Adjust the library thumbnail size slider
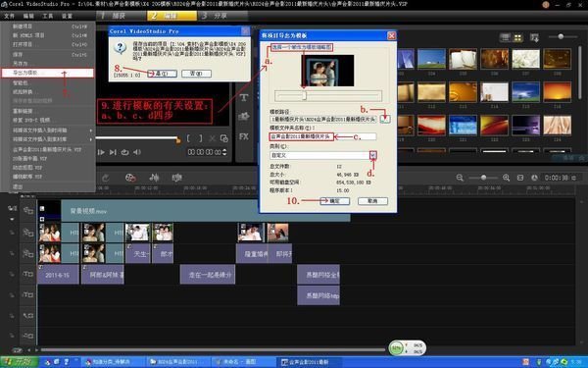The height and width of the screenshot is (368, 588). (561, 36)
